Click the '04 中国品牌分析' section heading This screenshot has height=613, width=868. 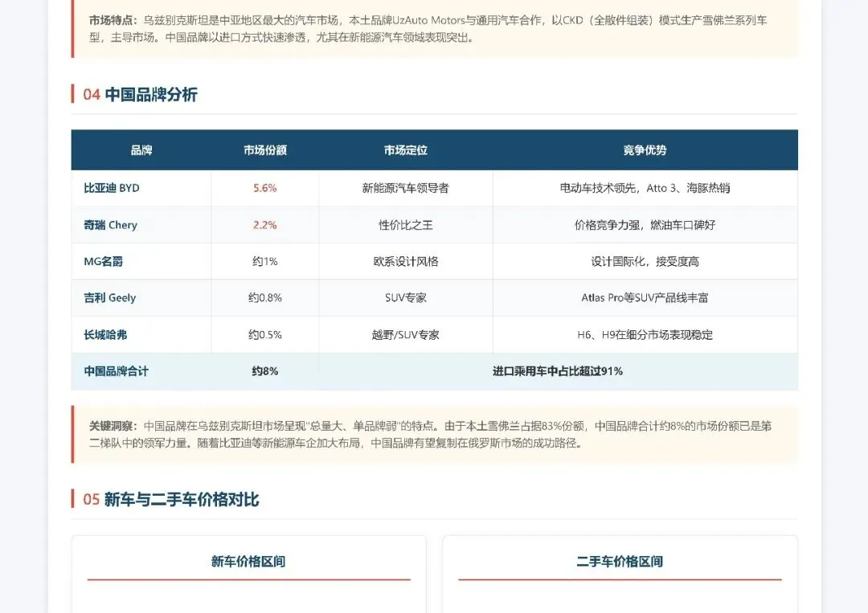140,95
